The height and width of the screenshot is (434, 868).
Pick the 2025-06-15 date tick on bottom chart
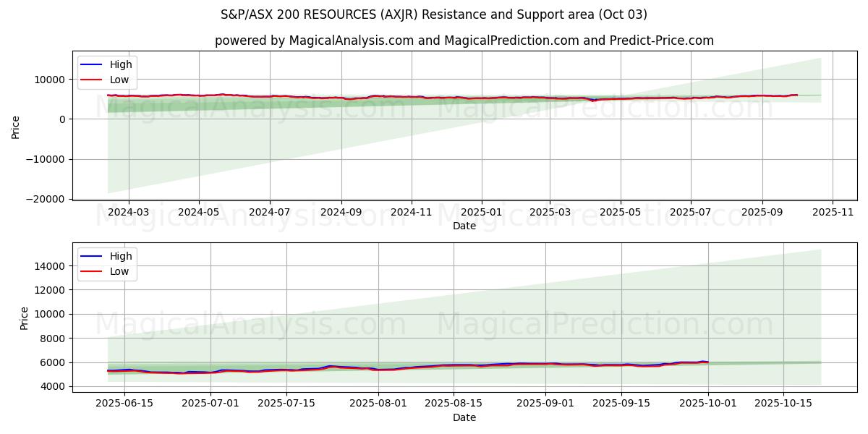pos(124,404)
